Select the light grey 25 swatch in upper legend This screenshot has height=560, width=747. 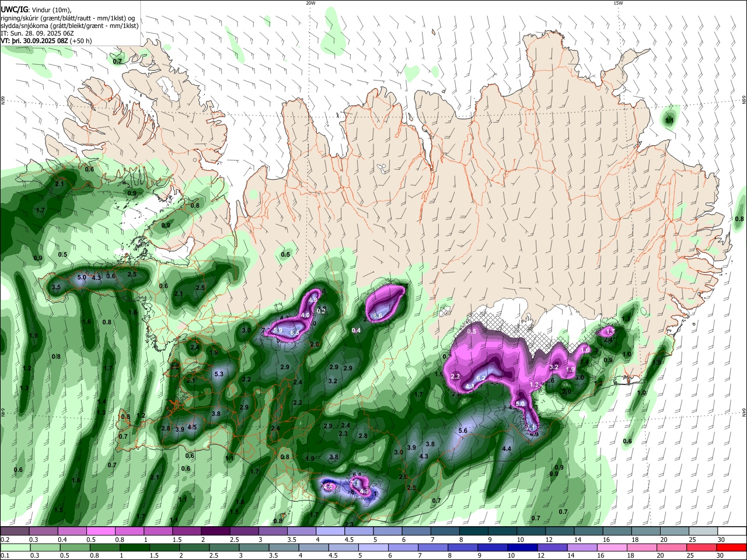pyautogui.click(x=703, y=531)
